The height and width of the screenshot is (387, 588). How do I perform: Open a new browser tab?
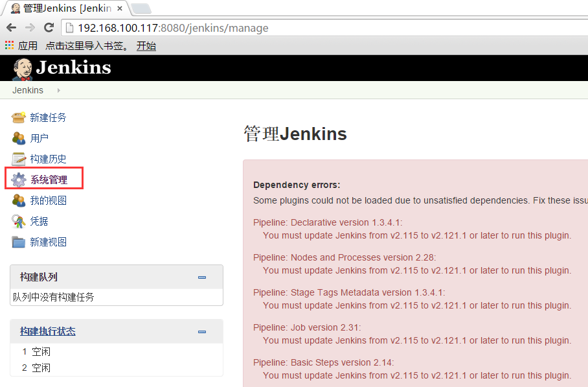[x=142, y=8]
